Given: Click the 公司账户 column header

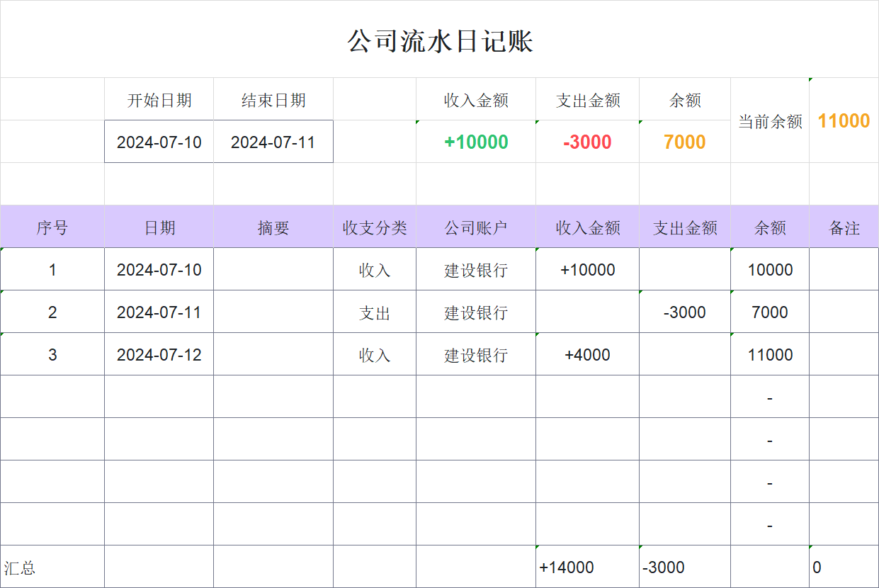Looking at the screenshot, I should click(x=475, y=227).
